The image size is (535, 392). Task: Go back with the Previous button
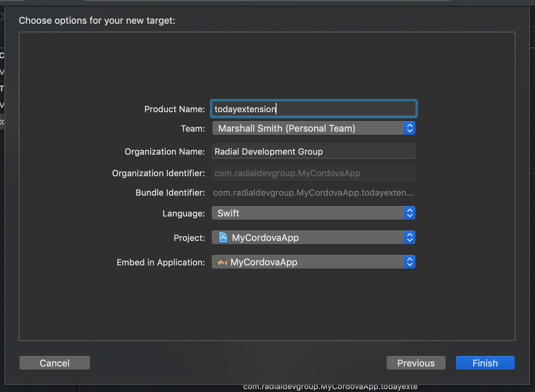click(416, 363)
